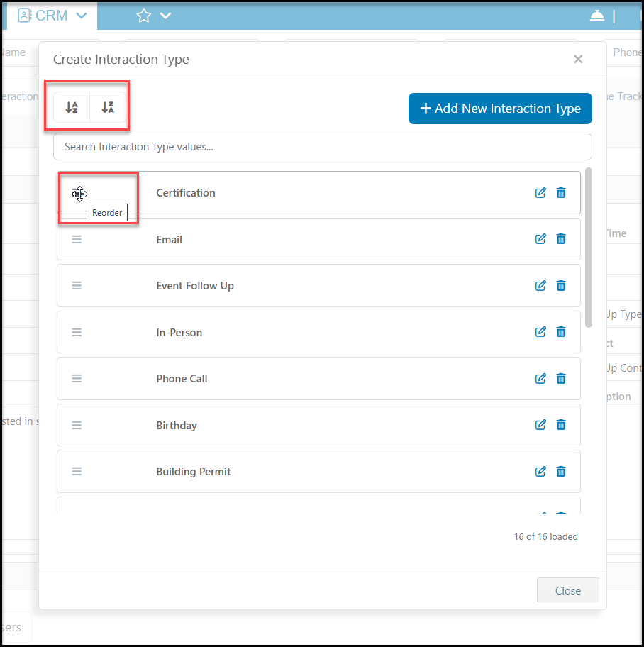
Task: Delete the Email interaction type
Action: [x=561, y=239]
